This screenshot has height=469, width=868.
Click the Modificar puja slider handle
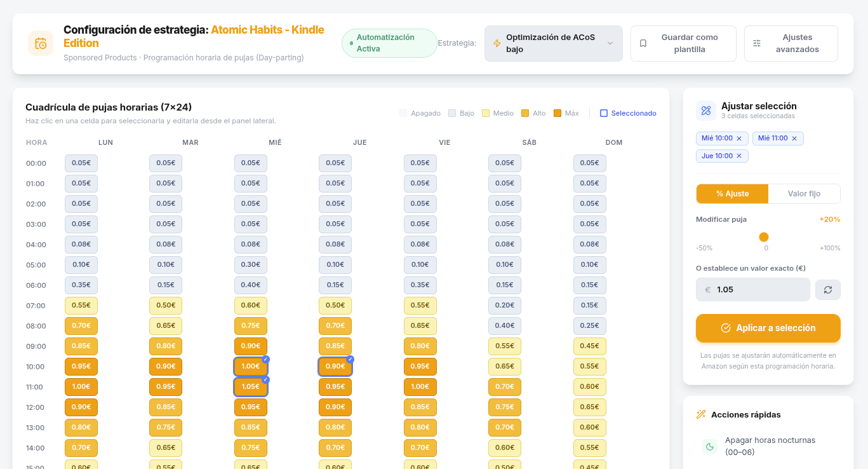pos(764,237)
